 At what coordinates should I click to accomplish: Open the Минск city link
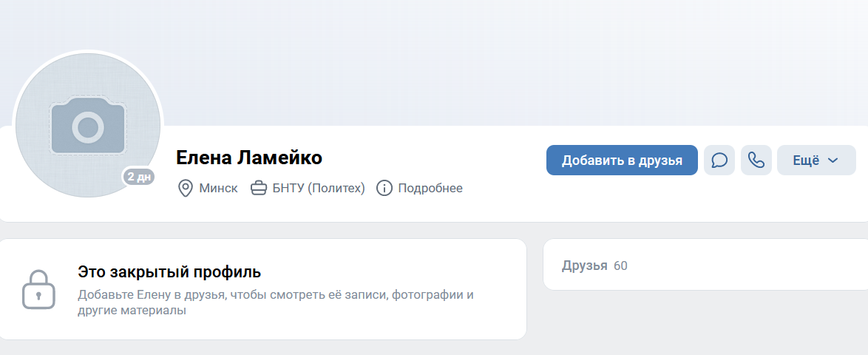(x=218, y=189)
